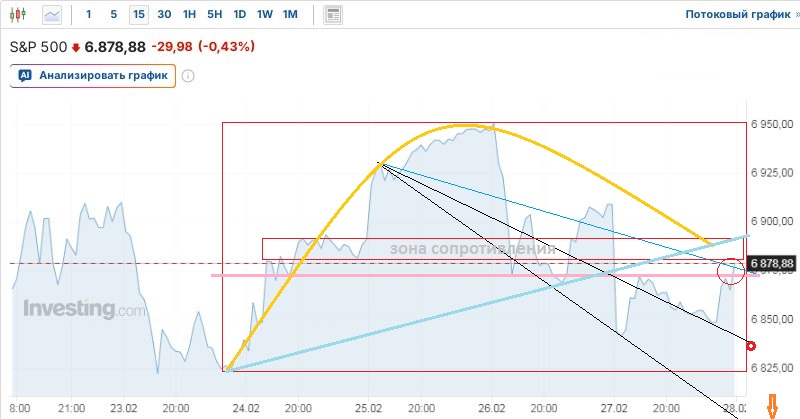The height and width of the screenshot is (419, 800).
Task: Click the orange down arrow below price axis
Action: (771, 406)
